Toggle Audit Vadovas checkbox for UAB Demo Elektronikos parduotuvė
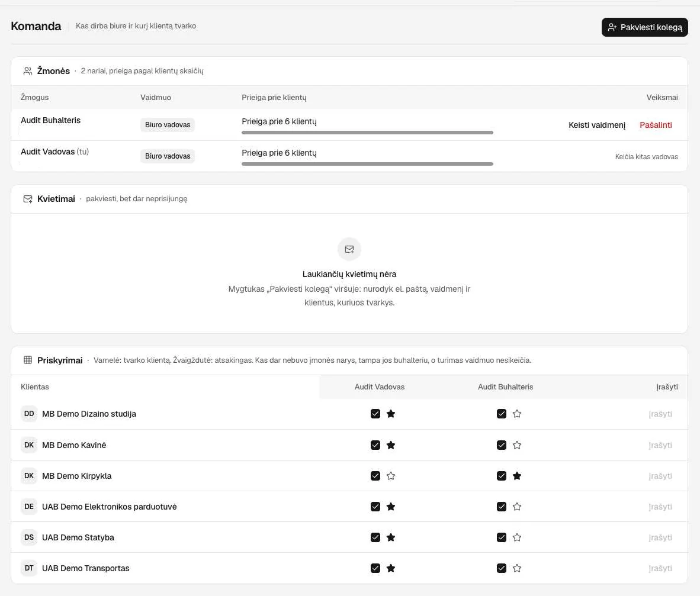 point(375,506)
